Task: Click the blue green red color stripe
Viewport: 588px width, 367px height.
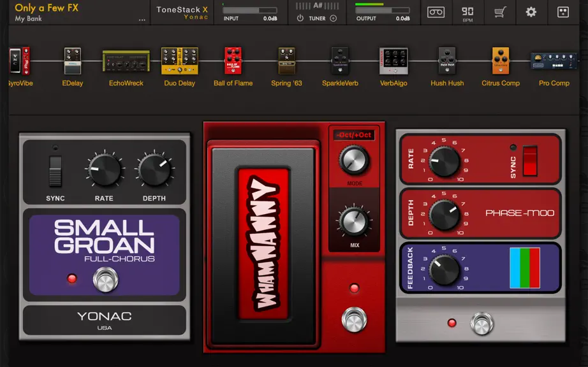Action: coord(525,268)
